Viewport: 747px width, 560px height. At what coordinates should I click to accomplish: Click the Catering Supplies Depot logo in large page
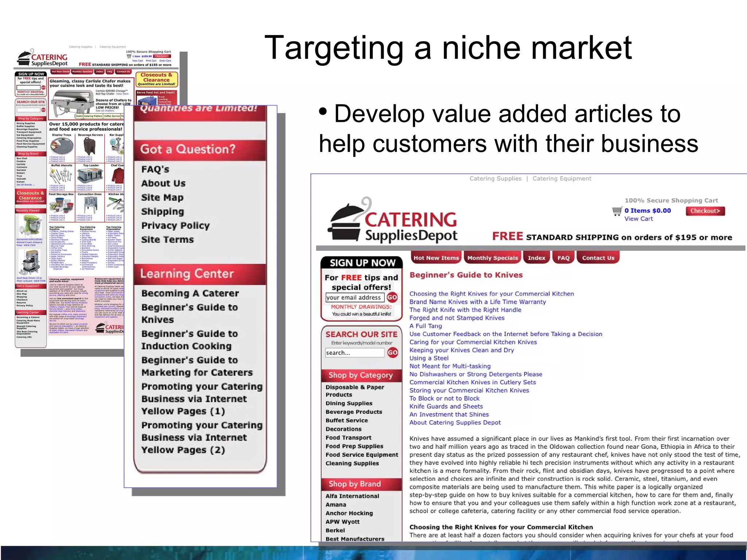click(392, 220)
